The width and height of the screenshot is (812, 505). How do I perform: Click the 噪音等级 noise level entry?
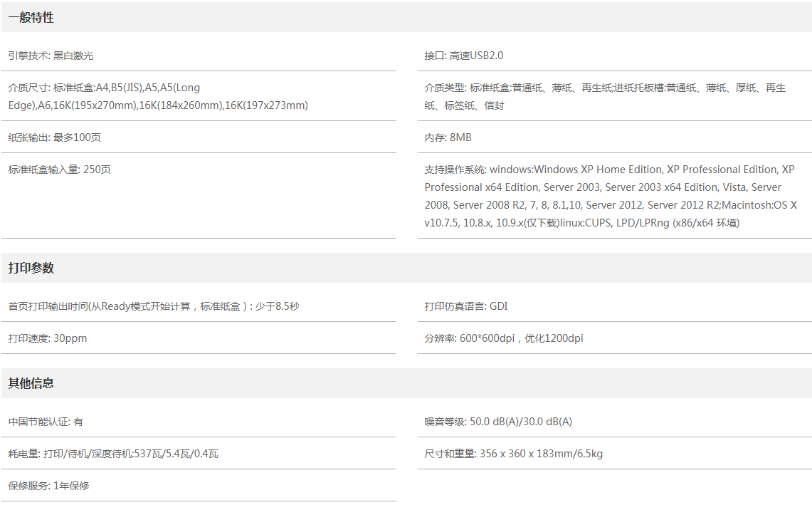click(x=498, y=422)
